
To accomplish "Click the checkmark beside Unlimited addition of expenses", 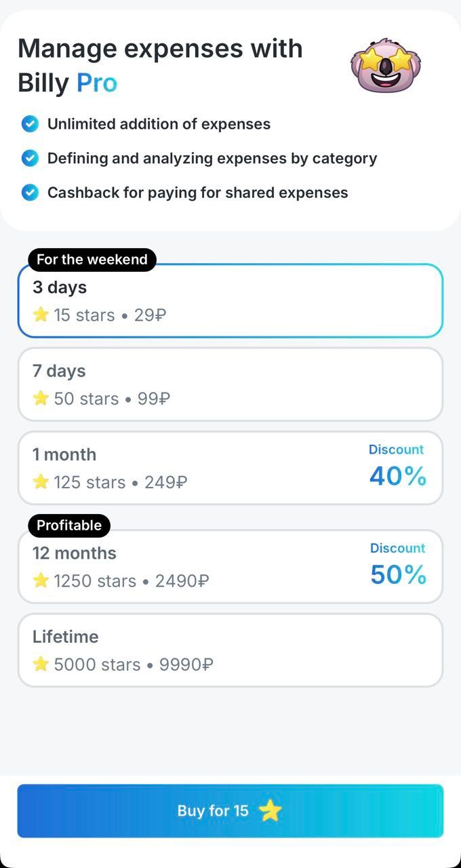I will point(30,124).
